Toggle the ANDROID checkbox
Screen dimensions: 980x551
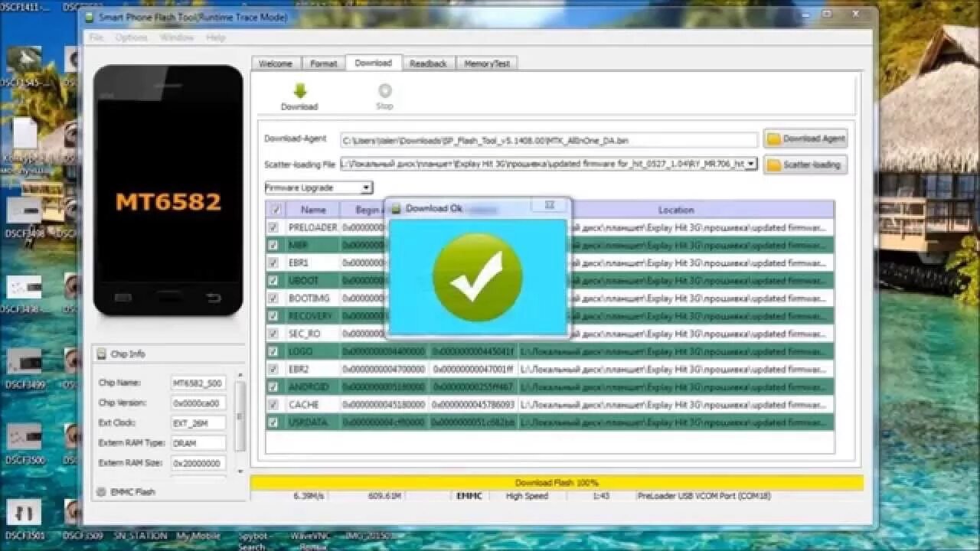click(273, 386)
